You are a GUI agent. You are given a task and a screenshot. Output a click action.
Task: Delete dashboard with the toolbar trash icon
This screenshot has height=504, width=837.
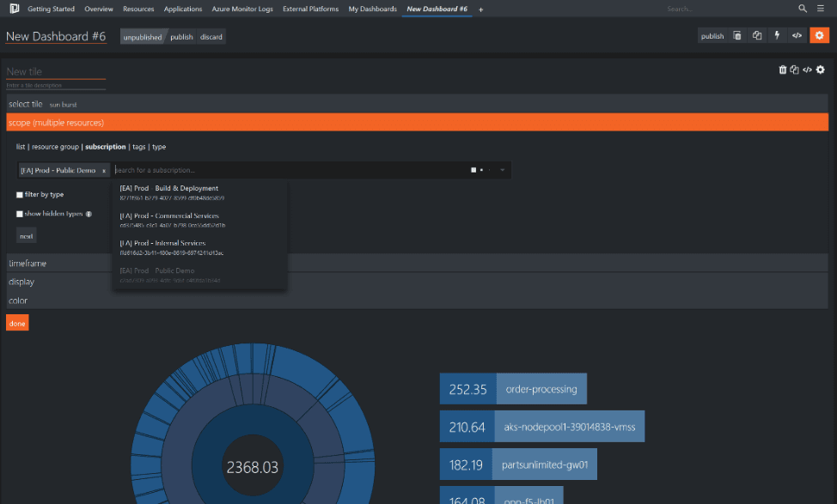[x=737, y=36]
